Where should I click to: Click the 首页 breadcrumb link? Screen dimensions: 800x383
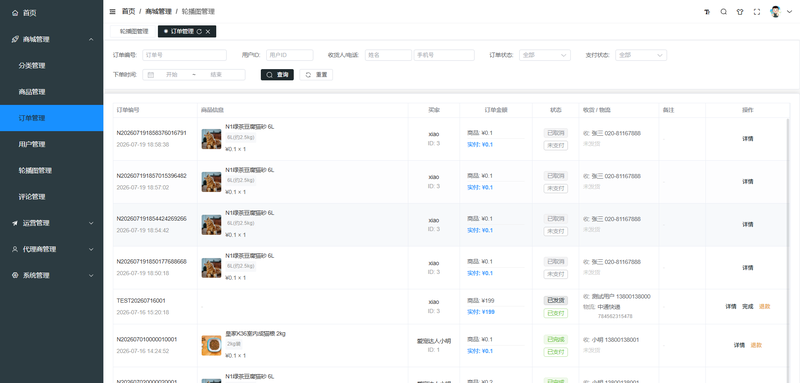pos(129,11)
